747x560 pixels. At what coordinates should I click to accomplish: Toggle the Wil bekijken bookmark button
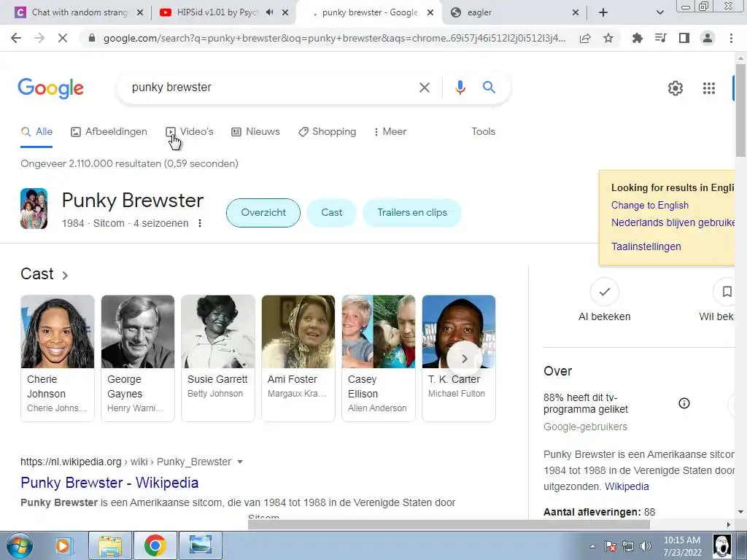(x=727, y=292)
